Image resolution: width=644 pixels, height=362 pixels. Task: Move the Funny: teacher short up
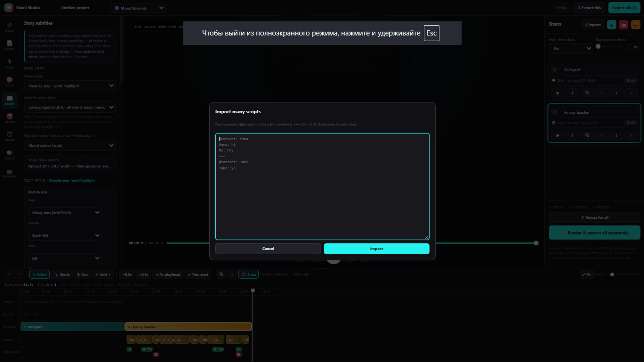tap(602, 135)
